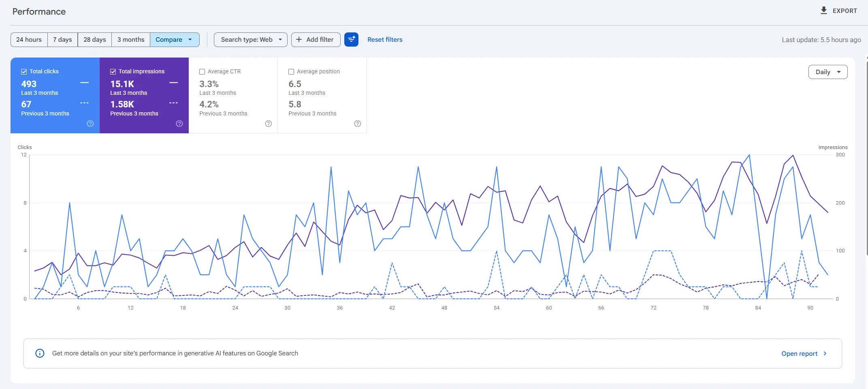Select the 7 days range tab

[63, 39]
